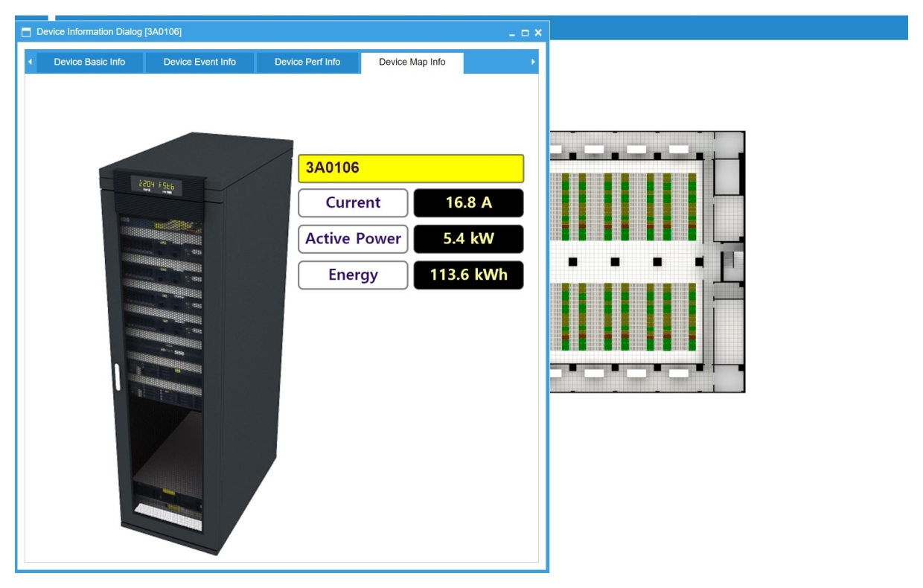Maximize the Device Information Dialog
The height and width of the screenshot is (588, 923).
(525, 33)
